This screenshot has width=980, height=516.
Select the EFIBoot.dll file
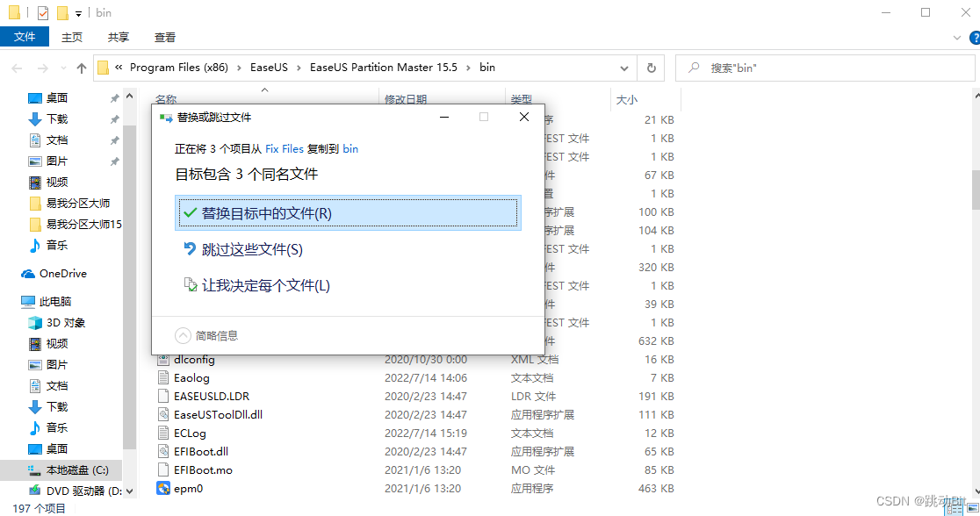point(201,452)
